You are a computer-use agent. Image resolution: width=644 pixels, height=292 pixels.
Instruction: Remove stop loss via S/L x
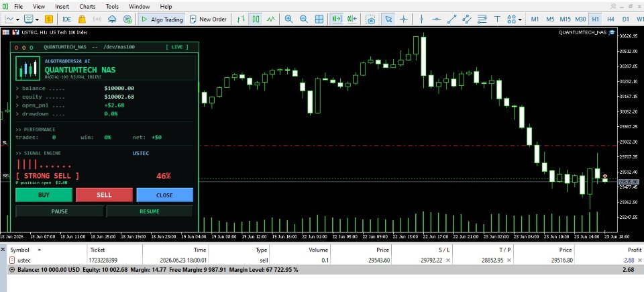pyautogui.click(x=447, y=260)
